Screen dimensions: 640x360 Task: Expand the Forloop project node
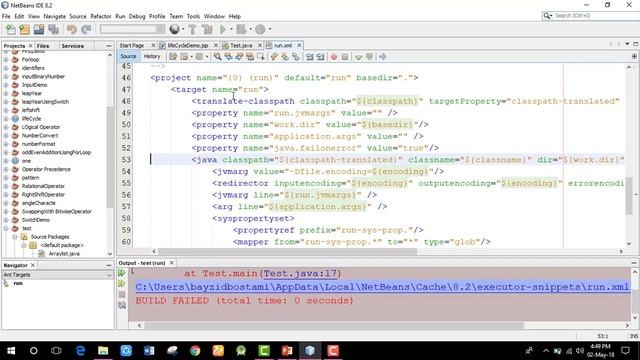pos(6,60)
